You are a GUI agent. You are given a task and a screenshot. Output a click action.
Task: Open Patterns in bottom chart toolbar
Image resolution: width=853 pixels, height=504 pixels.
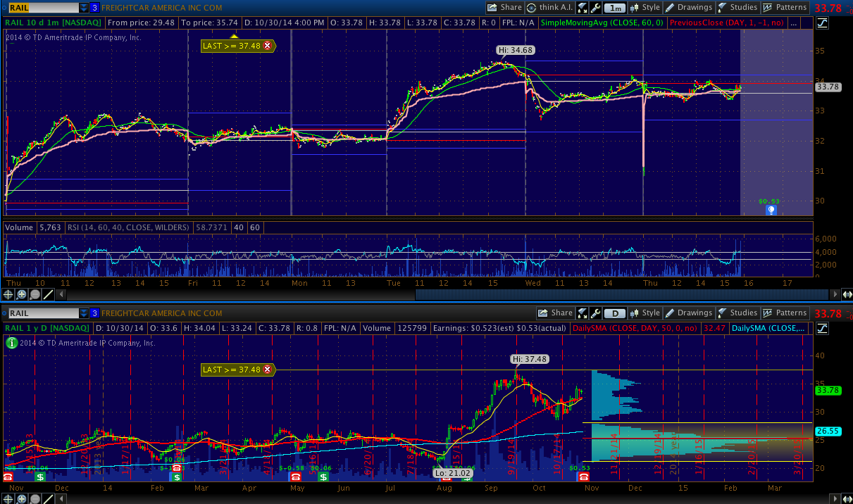pos(785,313)
